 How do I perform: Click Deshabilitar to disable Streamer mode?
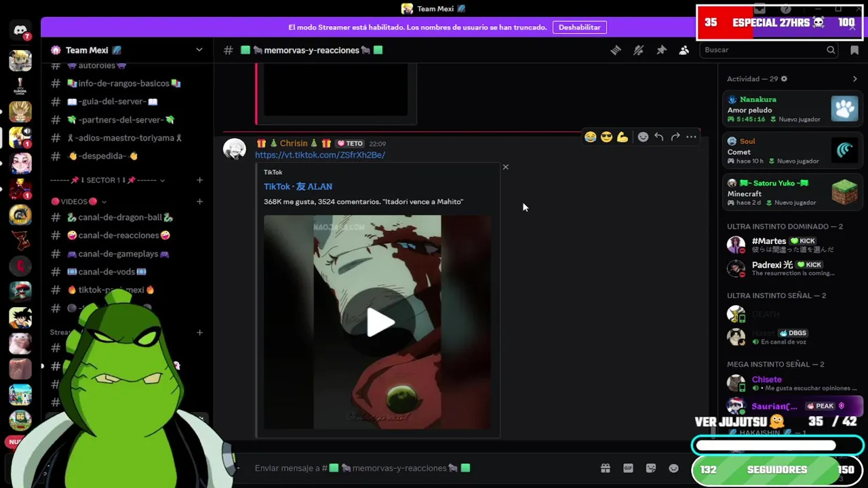(x=580, y=27)
